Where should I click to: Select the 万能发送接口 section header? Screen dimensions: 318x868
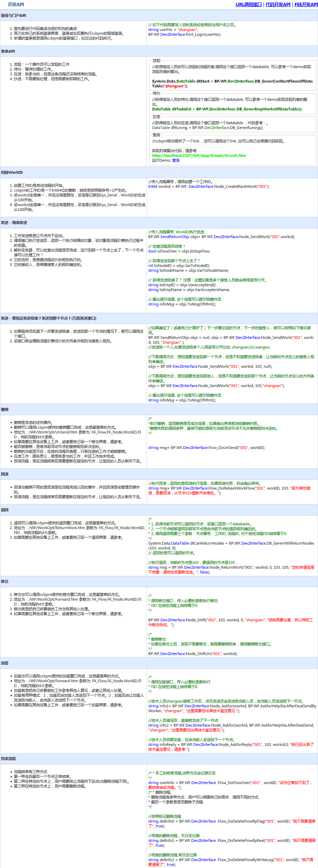coord(159,318)
